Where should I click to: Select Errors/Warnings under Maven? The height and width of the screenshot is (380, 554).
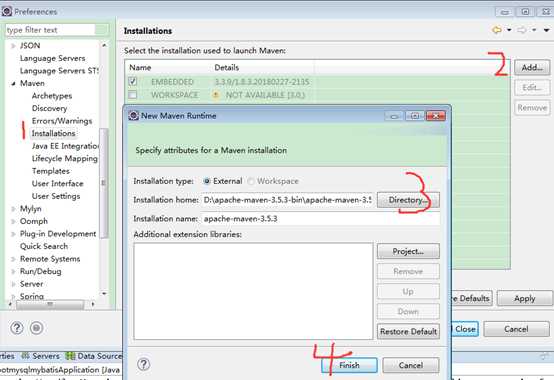[x=62, y=121]
